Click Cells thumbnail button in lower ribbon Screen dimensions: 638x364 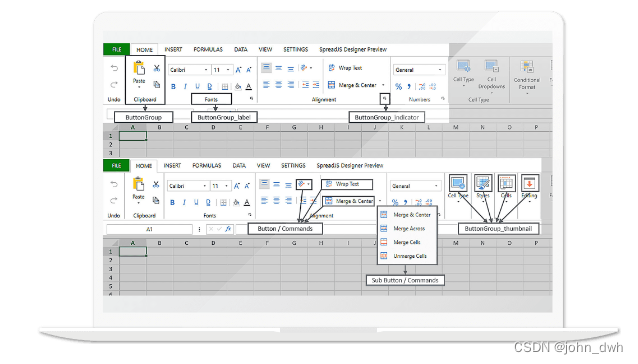[x=507, y=183]
